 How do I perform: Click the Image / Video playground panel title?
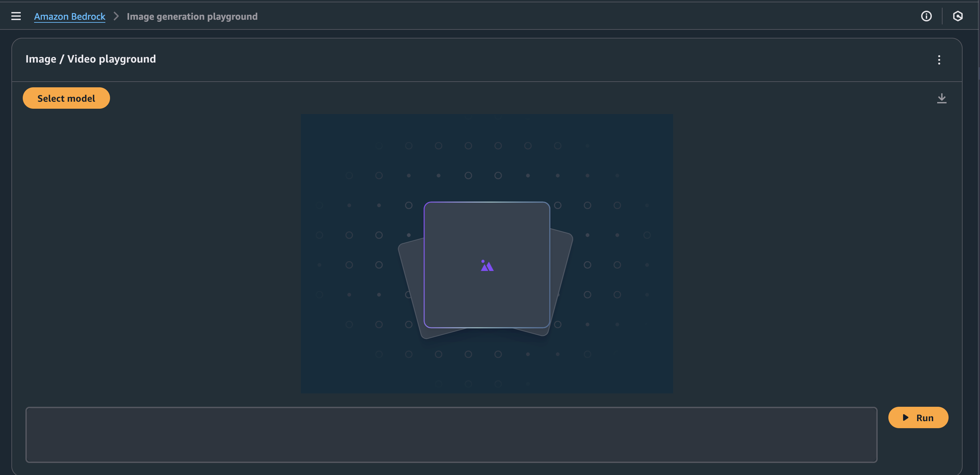91,59
